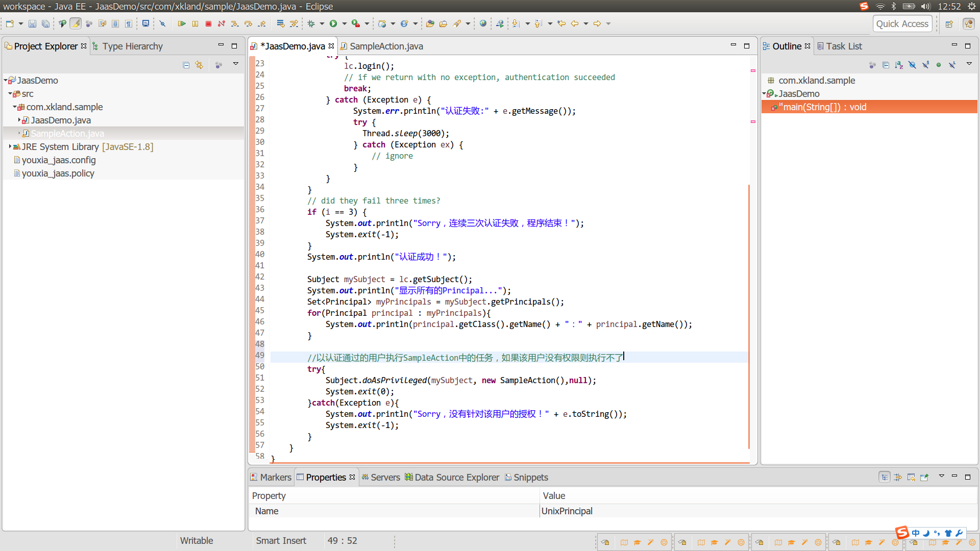Click main(String[]) method in Outline
This screenshot has width=980, height=551.
coord(824,107)
